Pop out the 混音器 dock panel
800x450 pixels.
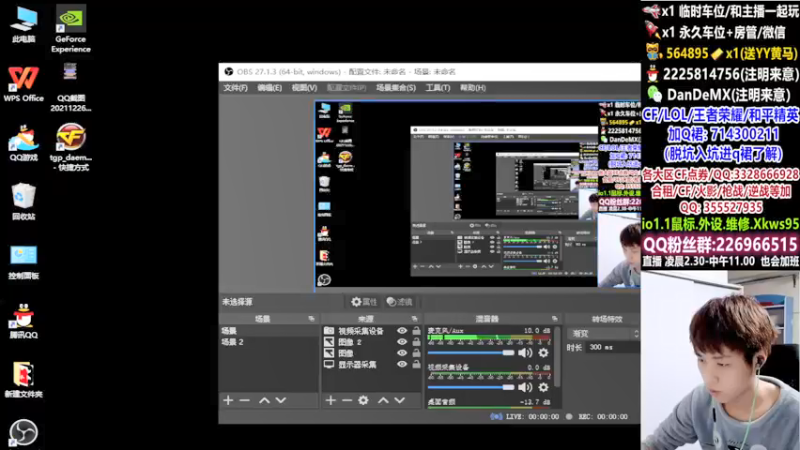pyautogui.click(x=555, y=319)
